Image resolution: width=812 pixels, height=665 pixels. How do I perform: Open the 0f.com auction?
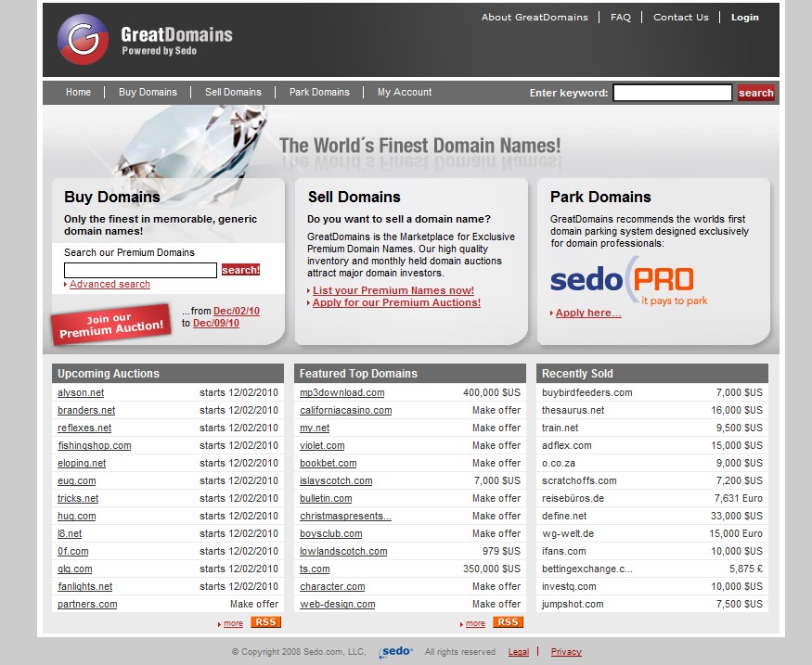73,551
